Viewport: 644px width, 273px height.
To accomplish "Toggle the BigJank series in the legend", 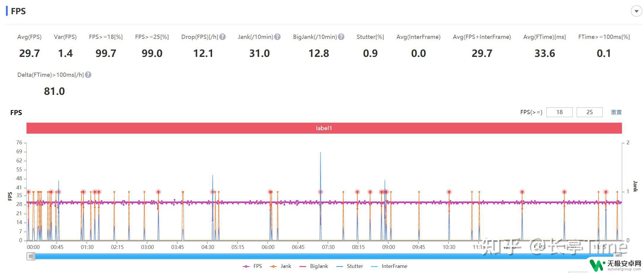I will point(314,266).
